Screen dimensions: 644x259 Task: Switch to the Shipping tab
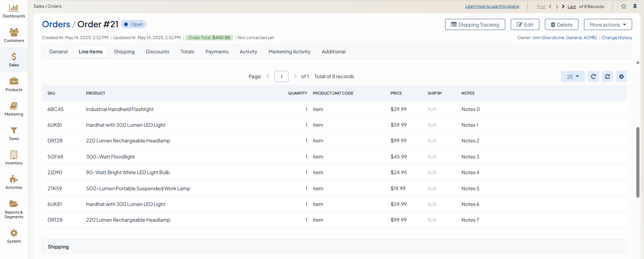(x=124, y=52)
